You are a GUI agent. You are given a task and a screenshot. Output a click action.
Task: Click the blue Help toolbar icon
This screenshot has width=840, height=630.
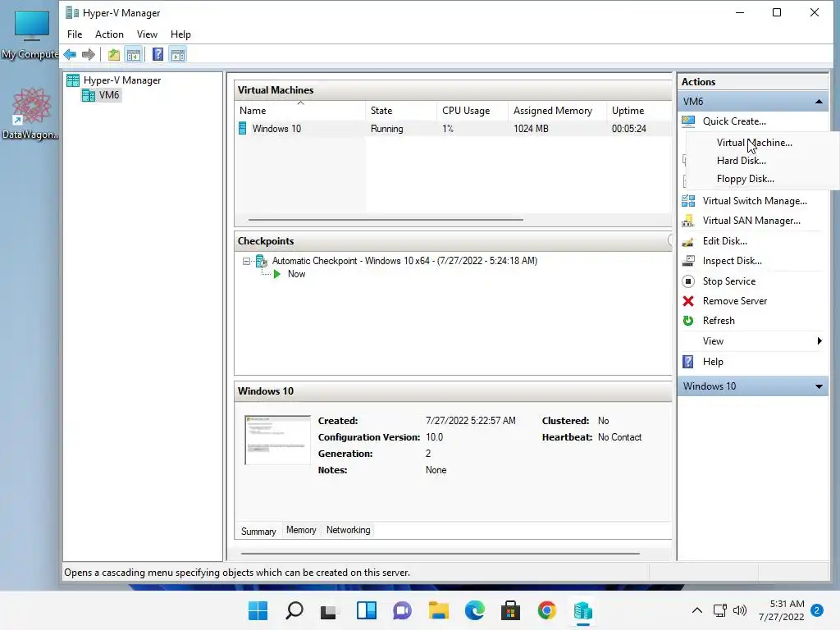(158, 55)
